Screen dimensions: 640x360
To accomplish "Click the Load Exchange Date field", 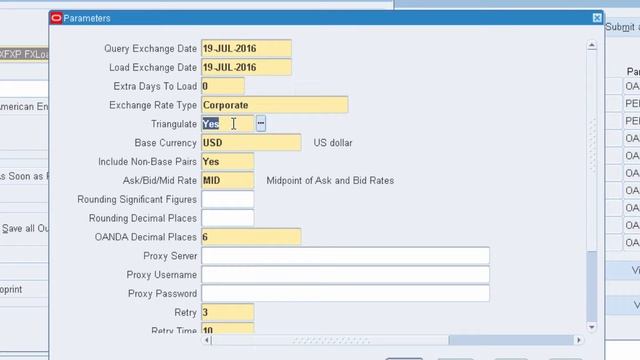I will click(246, 67).
